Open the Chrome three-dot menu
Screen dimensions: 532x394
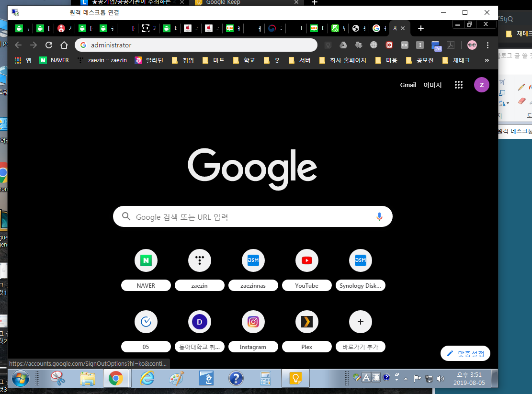coord(487,45)
